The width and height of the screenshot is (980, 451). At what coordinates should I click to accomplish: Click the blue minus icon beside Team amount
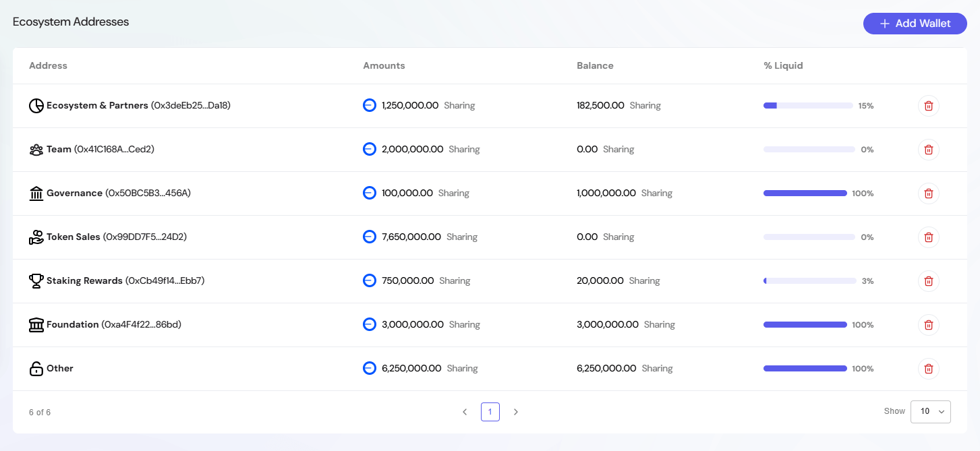[x=369, y=149]
